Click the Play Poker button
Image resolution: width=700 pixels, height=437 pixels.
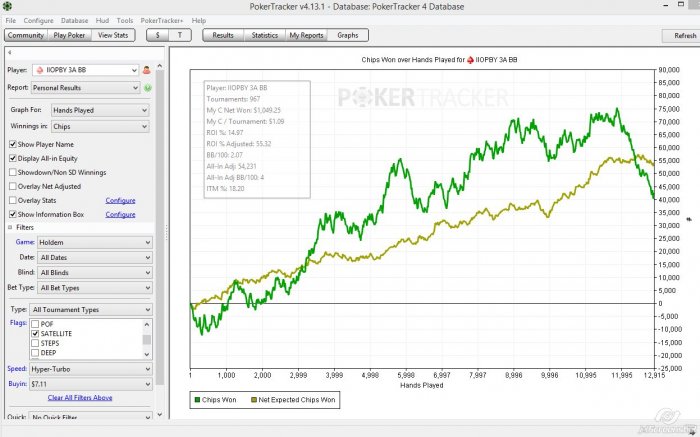coord(69,35)
